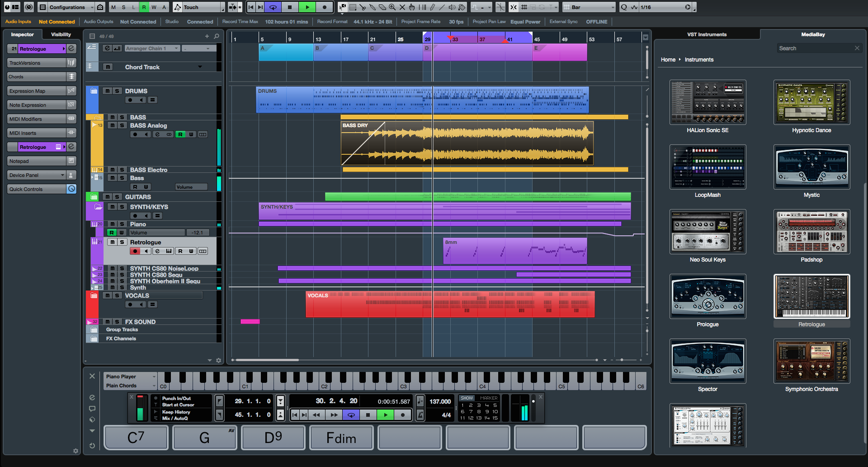Screen dimensions: 868x467
Task: Click the Piano track Volume automation value
Action: [x=197, y=233]
